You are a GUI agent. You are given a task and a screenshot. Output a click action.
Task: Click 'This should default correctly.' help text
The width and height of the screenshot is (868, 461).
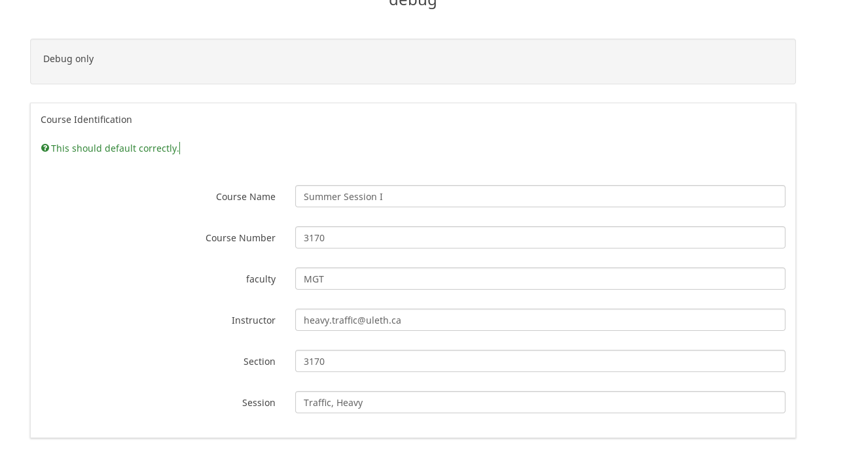pos(115,148)
